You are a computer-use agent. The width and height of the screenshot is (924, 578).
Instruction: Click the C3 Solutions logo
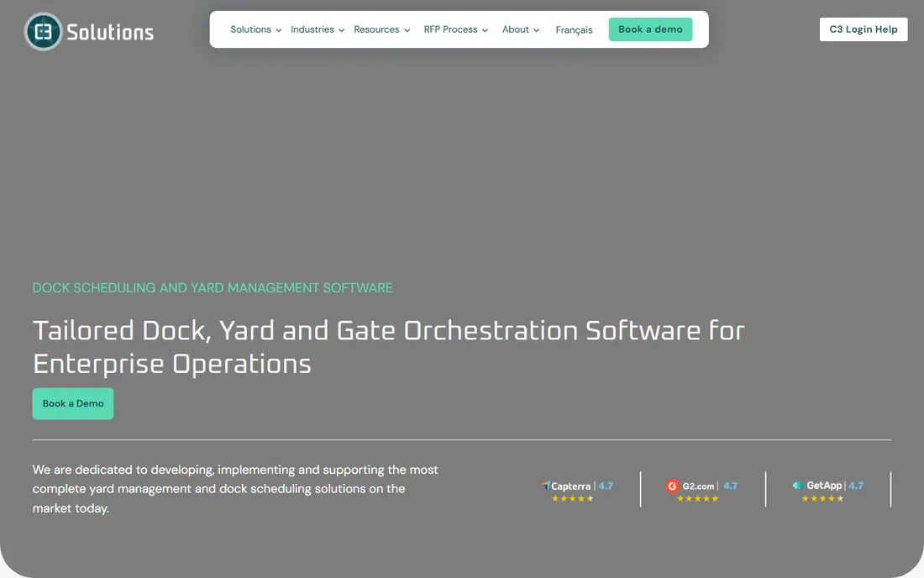tap(89, 32)
